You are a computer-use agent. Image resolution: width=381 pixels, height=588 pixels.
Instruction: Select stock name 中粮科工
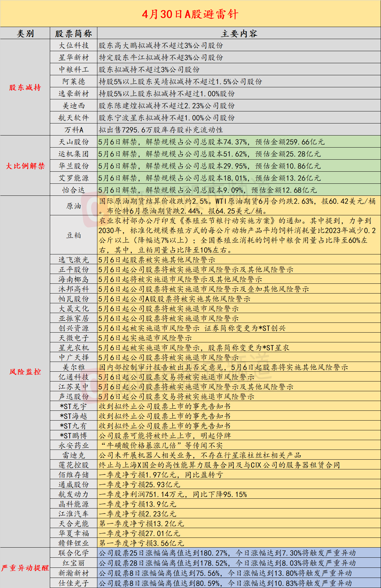click(74, 69)
